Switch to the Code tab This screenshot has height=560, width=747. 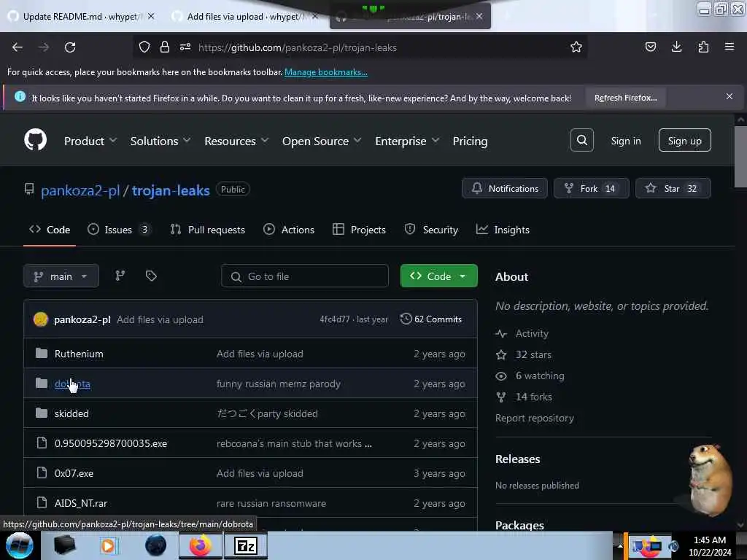click(x=50, y=230)
